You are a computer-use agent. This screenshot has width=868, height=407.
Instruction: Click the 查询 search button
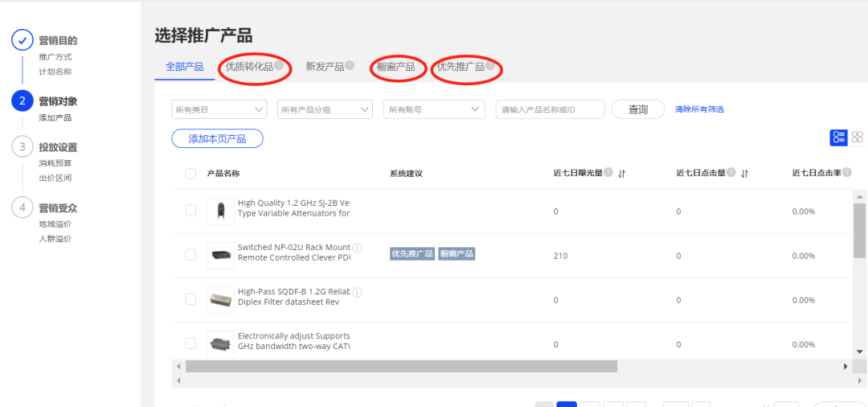click(x=637, y=109)
